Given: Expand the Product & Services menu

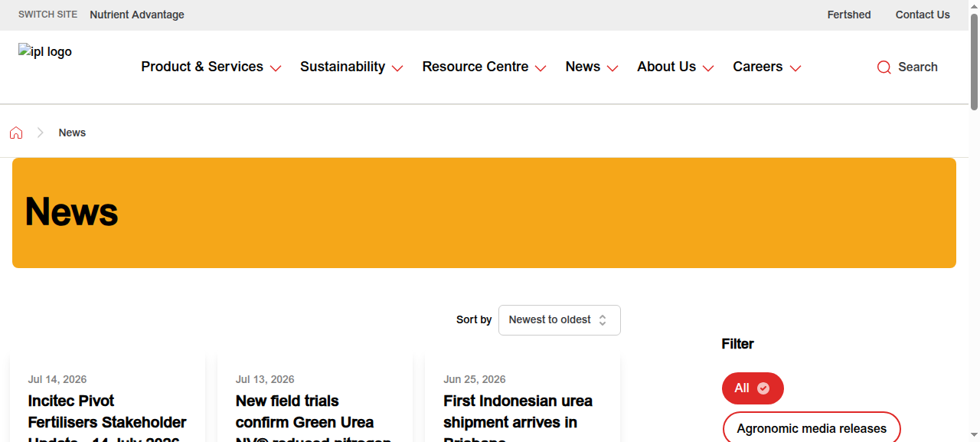Looking at the screenshot, I should (x=211, y=67).
